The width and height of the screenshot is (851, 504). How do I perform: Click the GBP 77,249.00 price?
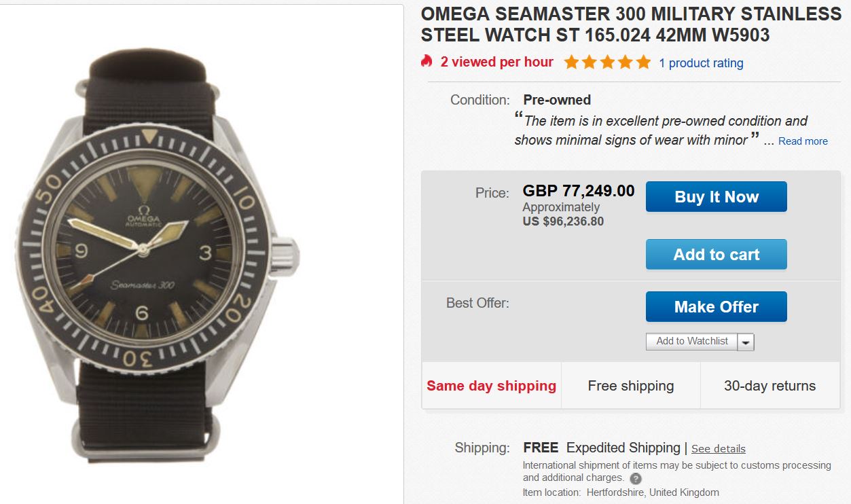tap(578, 191)
